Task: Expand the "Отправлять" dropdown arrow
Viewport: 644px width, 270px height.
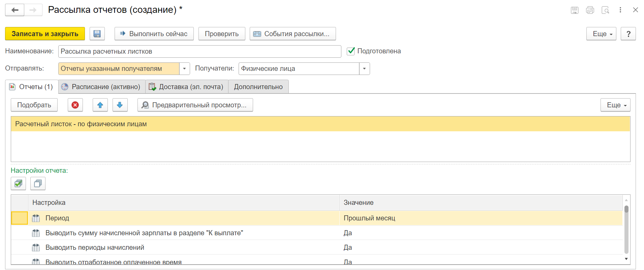Action: tap(184, 69)
